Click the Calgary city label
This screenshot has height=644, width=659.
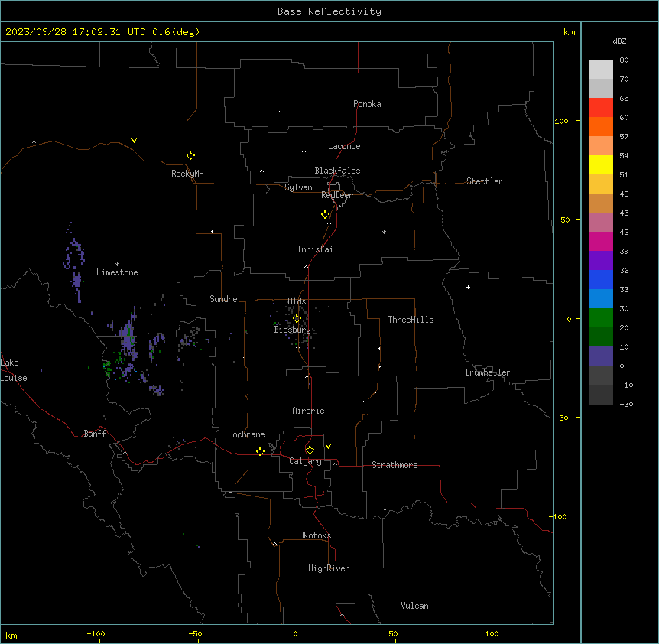(305, 461)
